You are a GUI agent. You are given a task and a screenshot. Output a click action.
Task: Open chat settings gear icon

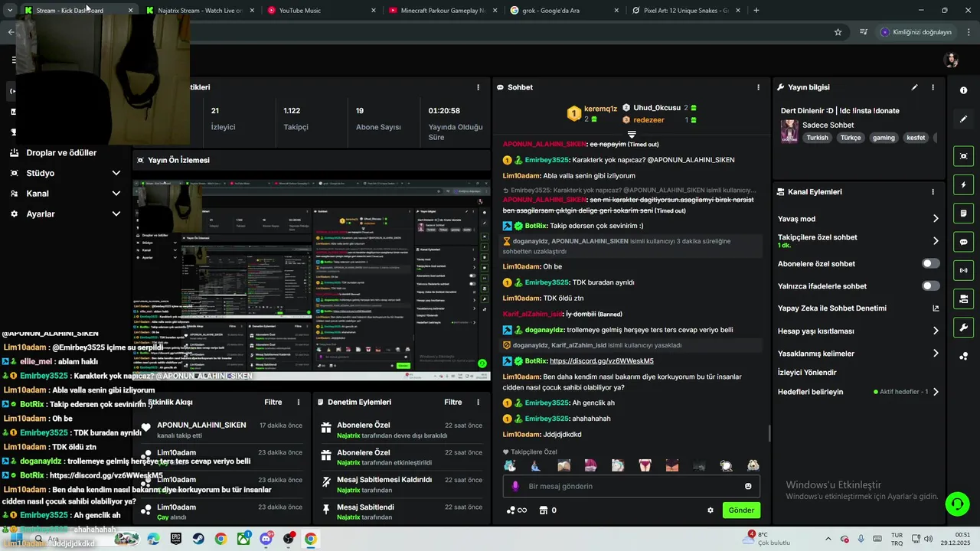click(x=710, y=510)
